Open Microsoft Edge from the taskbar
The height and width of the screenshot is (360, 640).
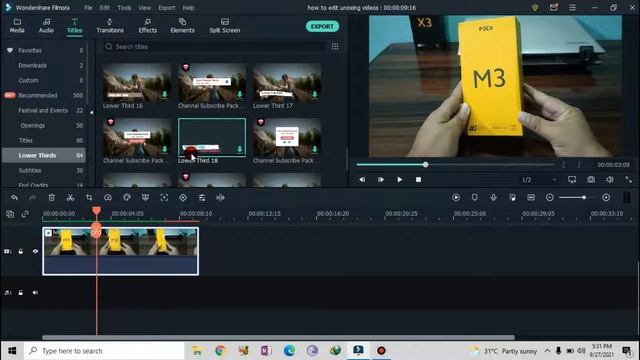pyautogui.click(x=289, y=351)
